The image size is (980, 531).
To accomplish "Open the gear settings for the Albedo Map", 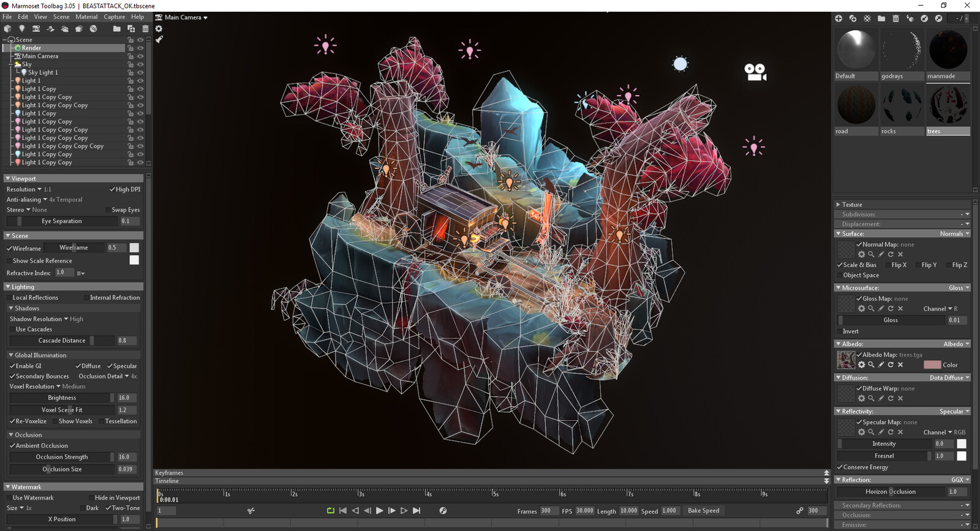I will click(x=861, y=364).
